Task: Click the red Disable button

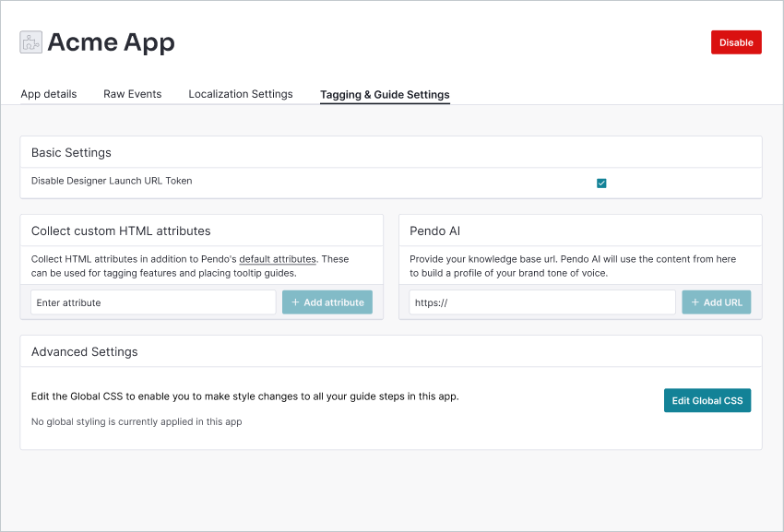Action: pyautogui.click(x=736, y=42)
